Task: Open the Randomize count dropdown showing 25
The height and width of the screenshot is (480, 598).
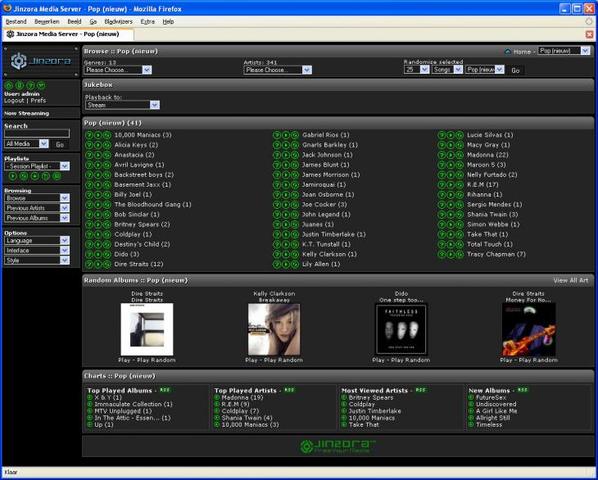Action: (x=416, y=69)
